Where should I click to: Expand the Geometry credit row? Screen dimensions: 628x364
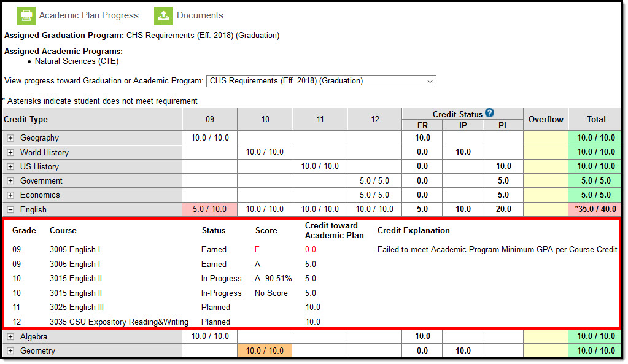10,350
